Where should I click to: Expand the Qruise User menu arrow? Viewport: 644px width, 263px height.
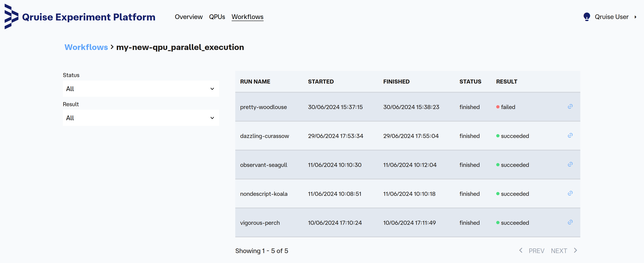tap(635, 17)
